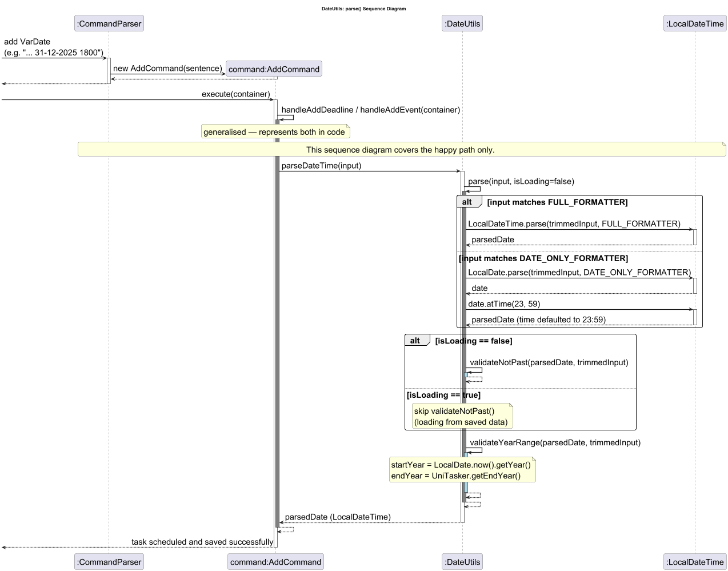This screenshot has width=728, height=571.
Task: Select the :CommandParser footer box
Action: [x=109, y=562]
